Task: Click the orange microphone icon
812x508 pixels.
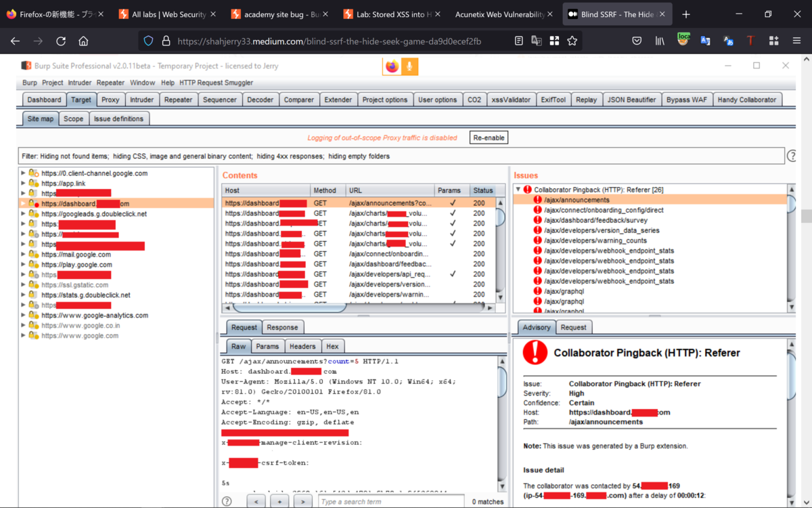Action: 409,66
